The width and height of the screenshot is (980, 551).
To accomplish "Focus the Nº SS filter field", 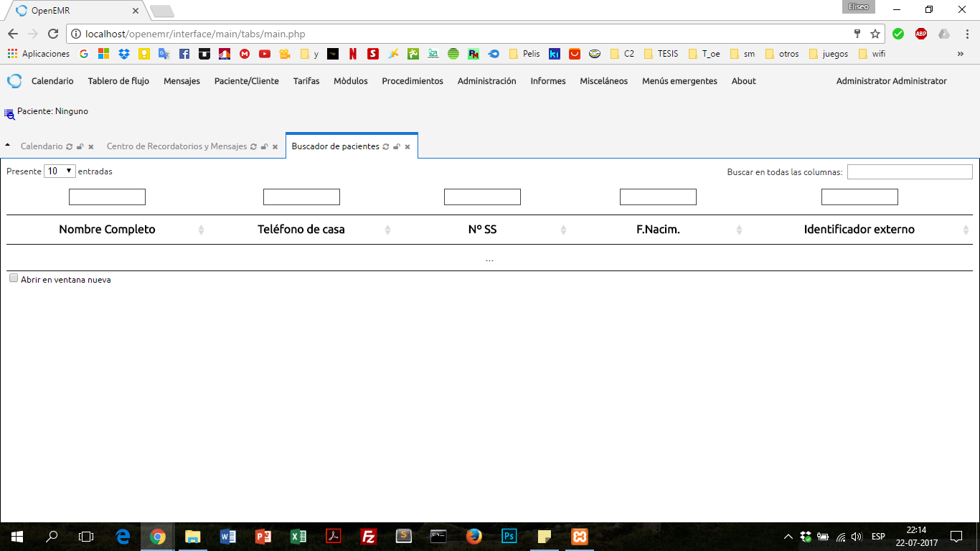I will coord(482,197).
